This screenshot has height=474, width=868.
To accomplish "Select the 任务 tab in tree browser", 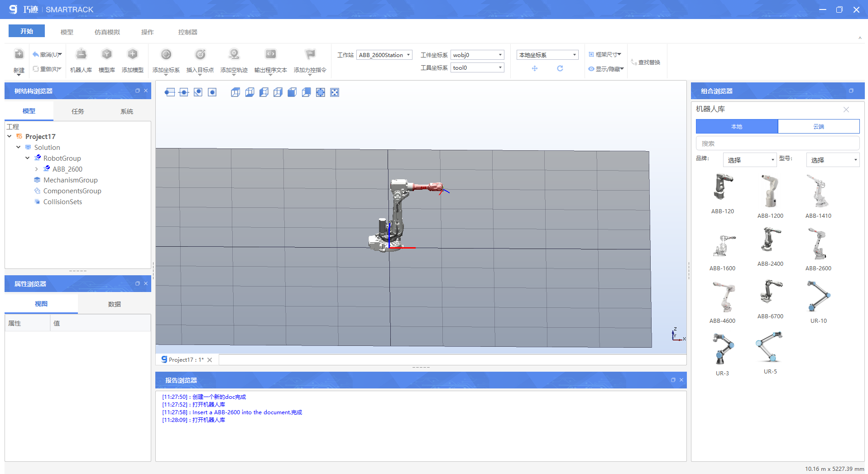I will pyautogui.click(x=78, y=111).
